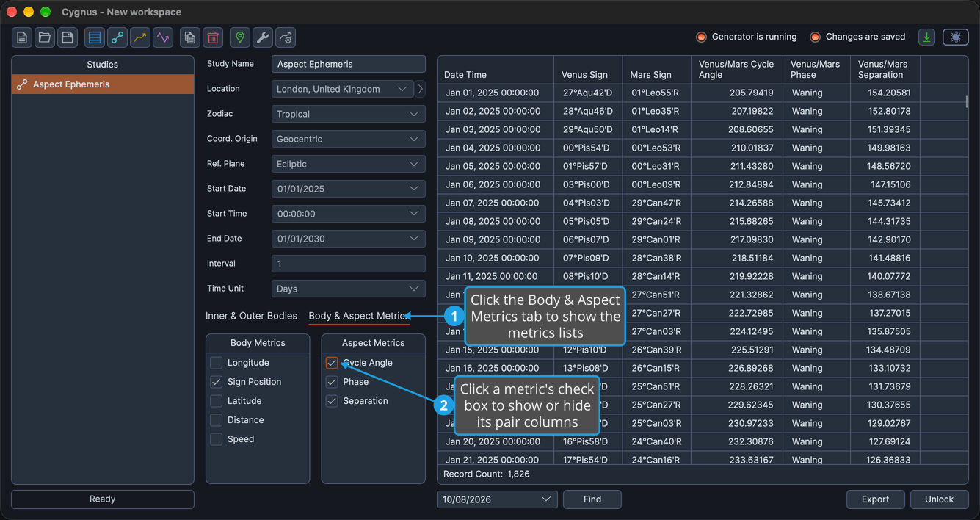This screenshot has height=520, width=980.
Task: Uncheck the Sign Position metric
Action: click(x=216, y=382)
